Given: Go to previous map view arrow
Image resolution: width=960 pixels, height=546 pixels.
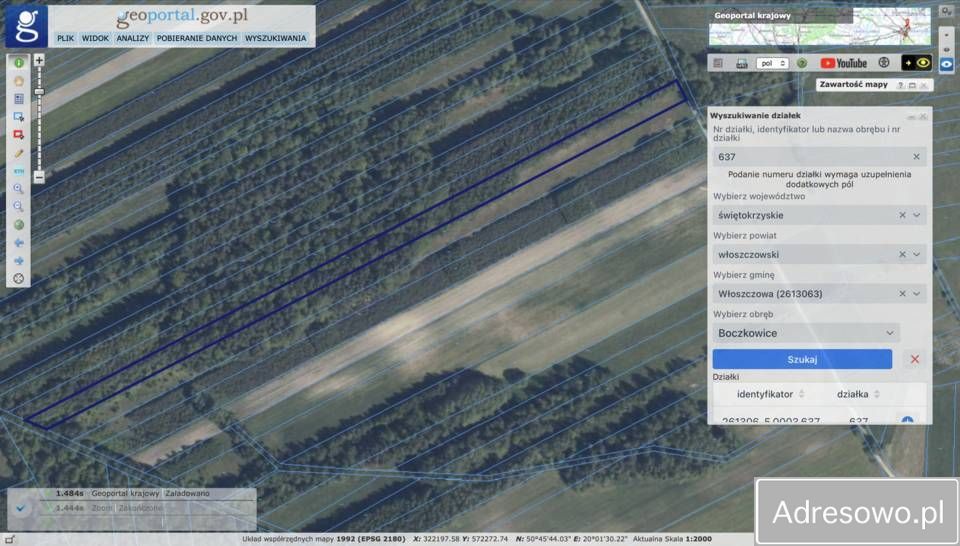Looking at the screenshot, I should (x=19, y=242).
